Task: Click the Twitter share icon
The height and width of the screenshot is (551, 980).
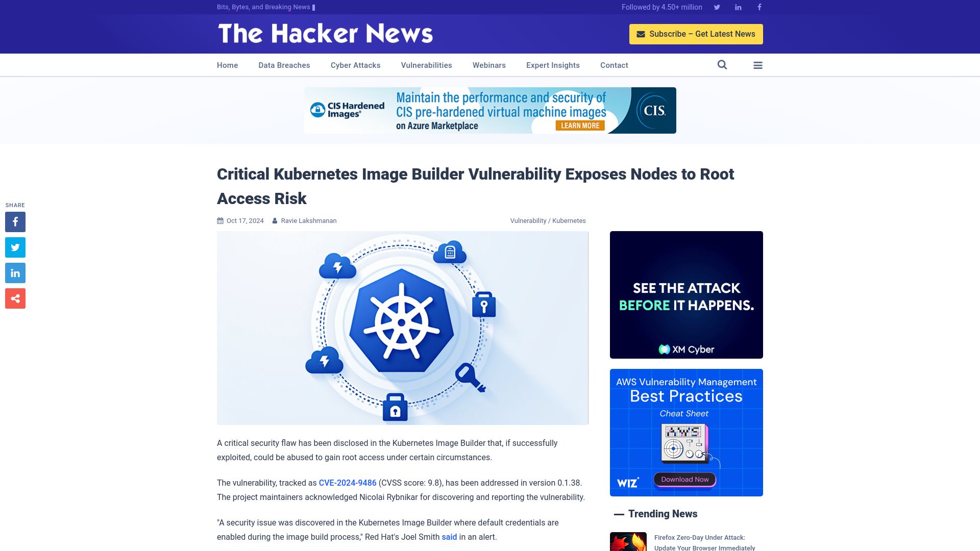Action: point(15,247)
